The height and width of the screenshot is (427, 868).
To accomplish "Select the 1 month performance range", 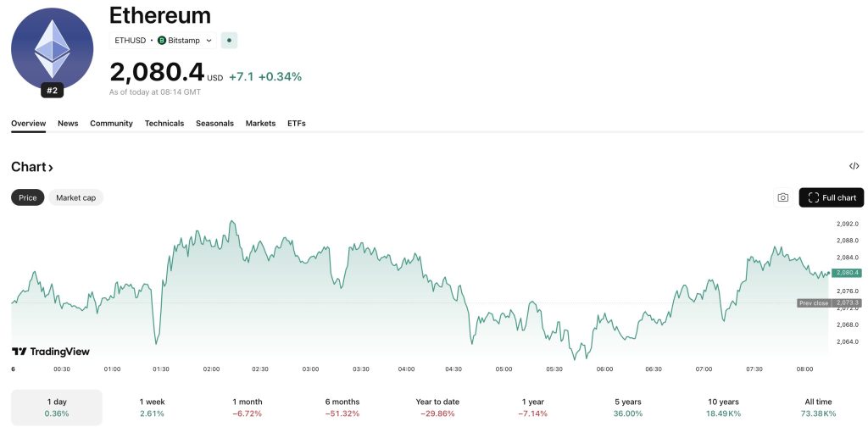I will 248,408.
